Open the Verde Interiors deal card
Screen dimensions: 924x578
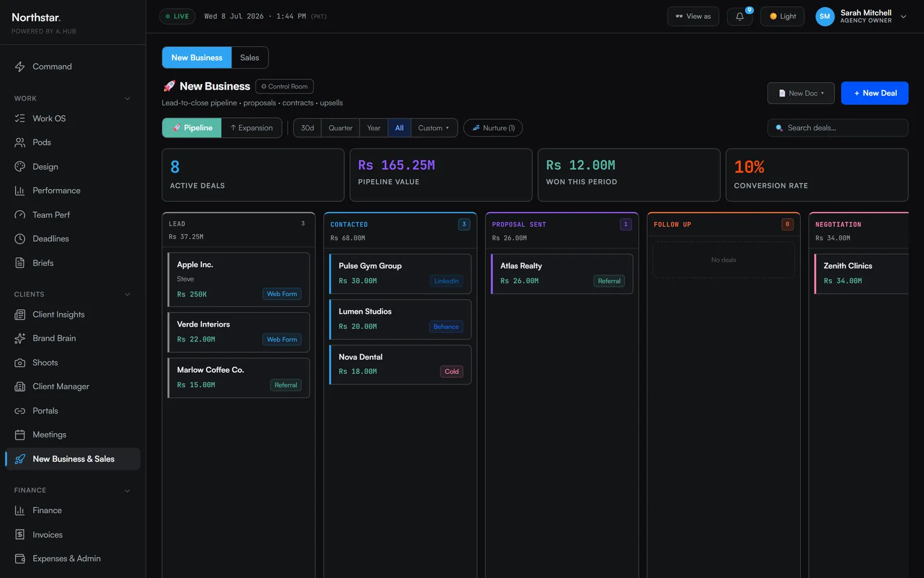point(239,332)
